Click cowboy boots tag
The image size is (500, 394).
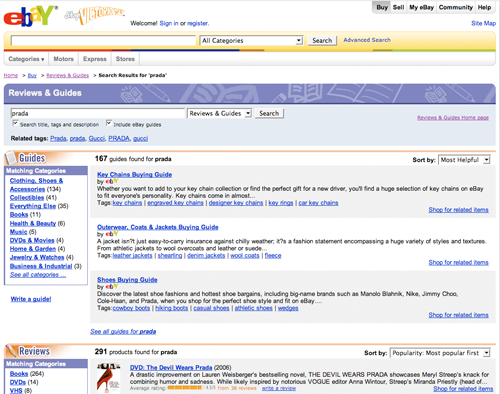pyautogui.click(x=131, y=308)
